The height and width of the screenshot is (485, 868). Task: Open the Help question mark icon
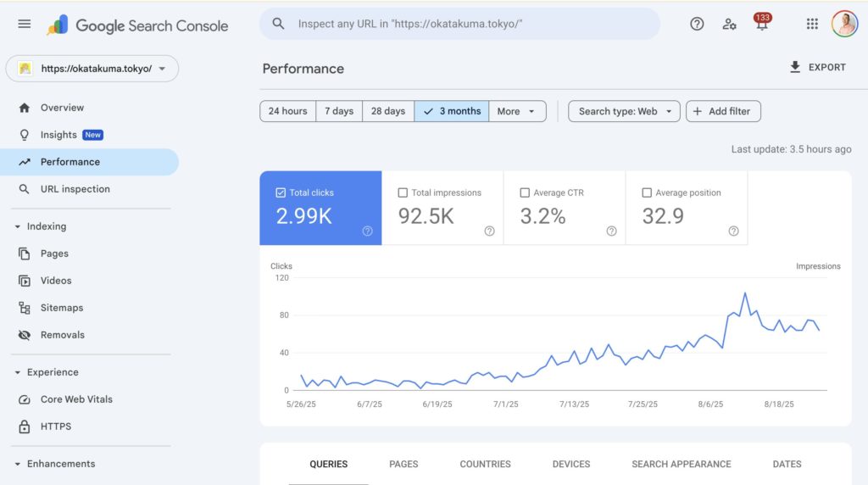pos(697,24)
